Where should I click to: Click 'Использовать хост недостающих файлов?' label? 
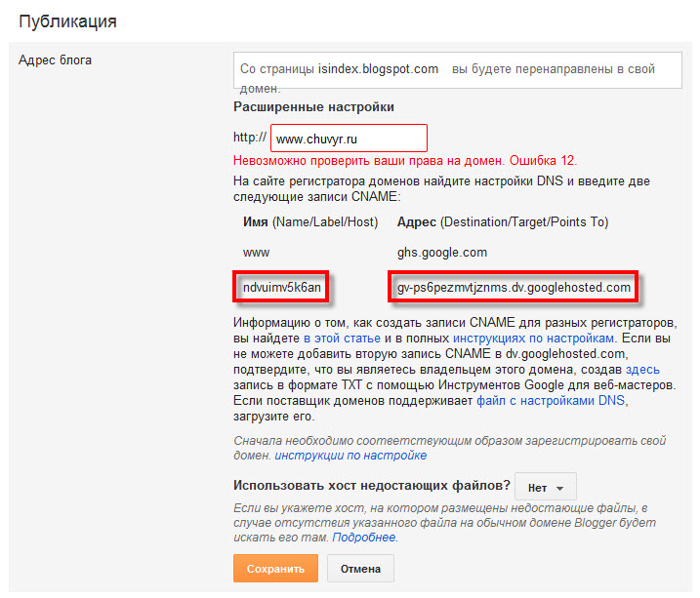pyautogui.click(x=371, y=486)
